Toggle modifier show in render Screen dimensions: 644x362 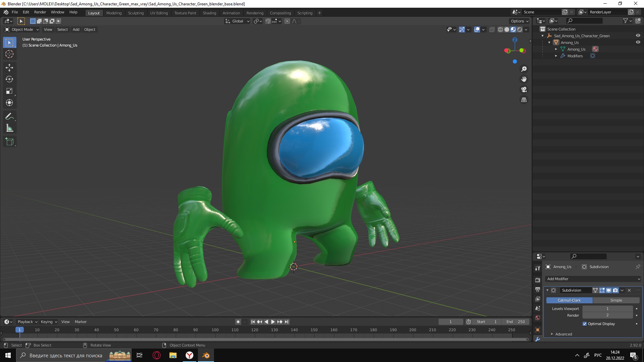tap(615, 290)
